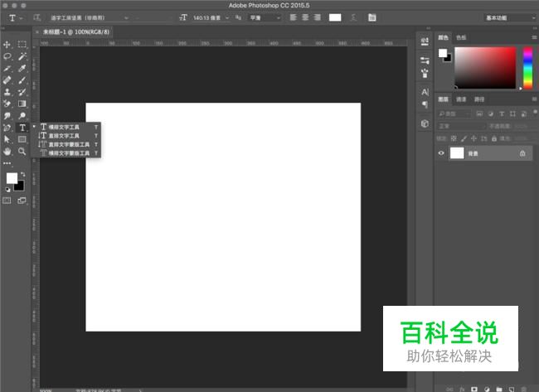Toggle the lock on 背景 layer
The height and width of the screenshot is (392, 539).
point(522,153)
